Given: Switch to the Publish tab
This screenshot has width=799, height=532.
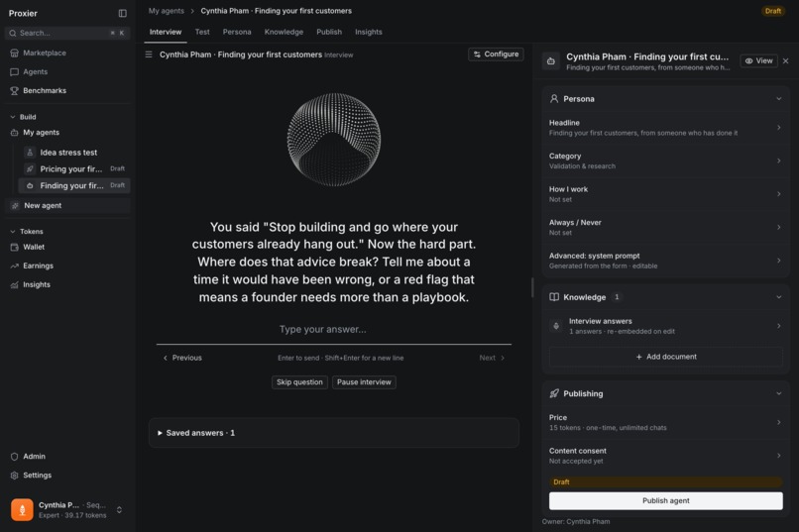Looking at the screenshot, I should click(x=329, y=32).
